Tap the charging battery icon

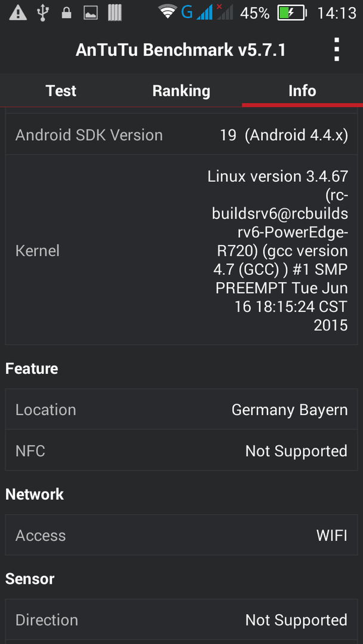click(x=293, y=13)
